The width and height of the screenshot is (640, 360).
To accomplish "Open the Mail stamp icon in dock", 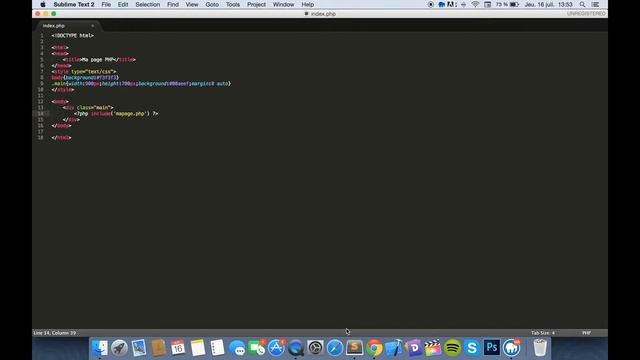I will pos(139,348).
